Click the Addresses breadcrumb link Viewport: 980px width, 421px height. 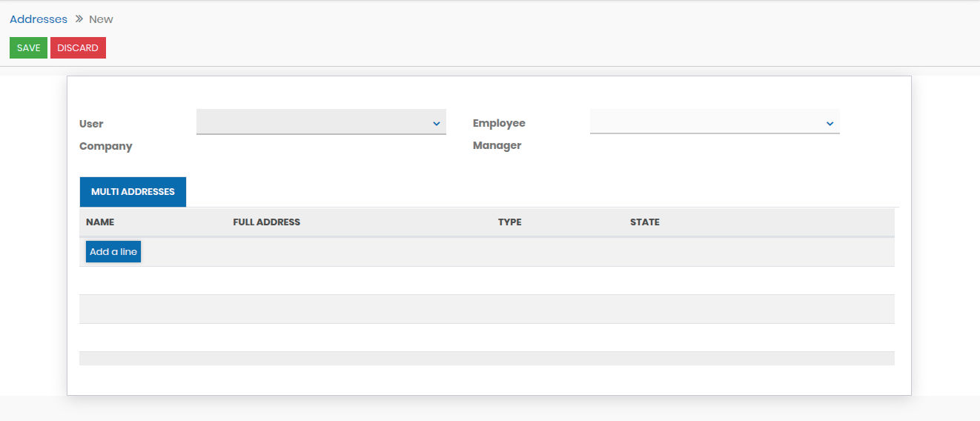point(39,19)
